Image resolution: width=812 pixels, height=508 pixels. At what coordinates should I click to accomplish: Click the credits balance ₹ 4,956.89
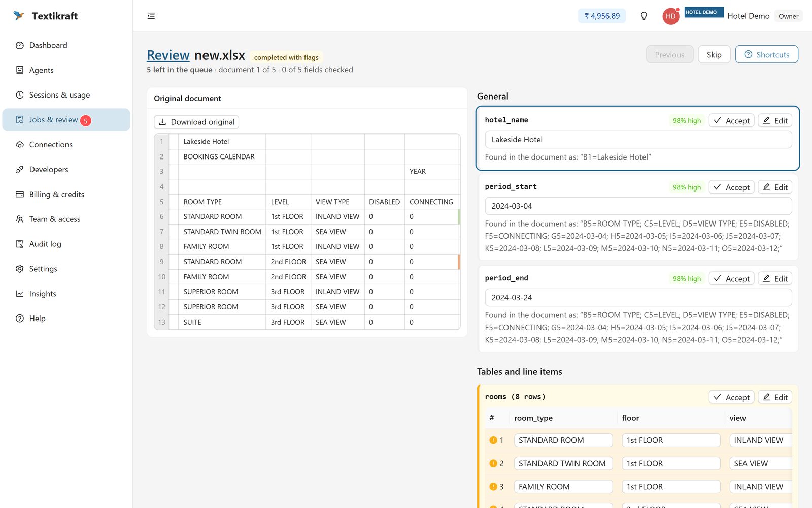(602, 16)
